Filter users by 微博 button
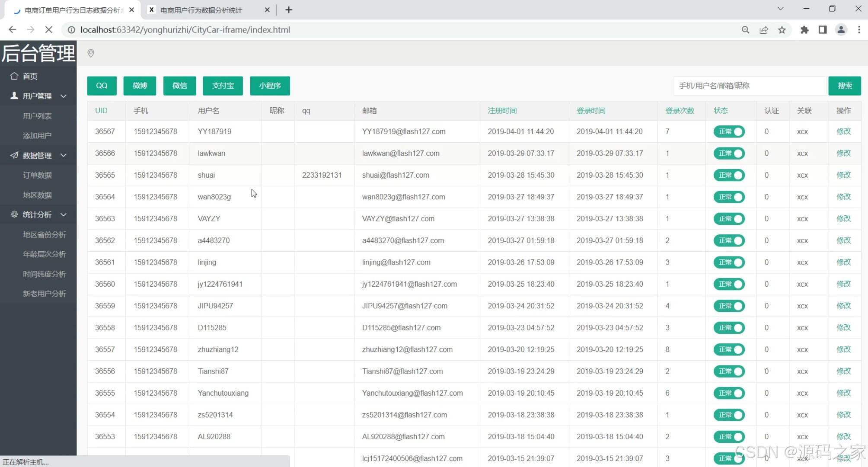Screen dimensions: 868x467 coord(140,86)
